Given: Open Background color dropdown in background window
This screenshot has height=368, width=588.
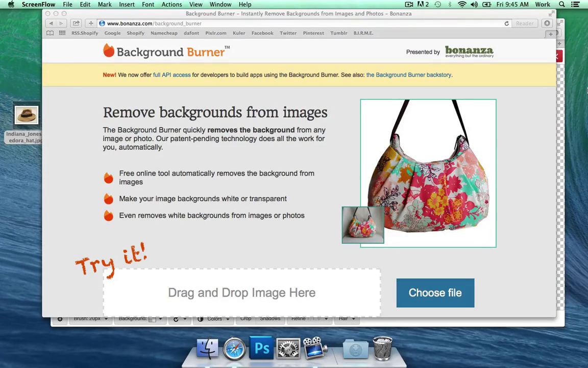Looking at the screenshot, I should point(141,319).
